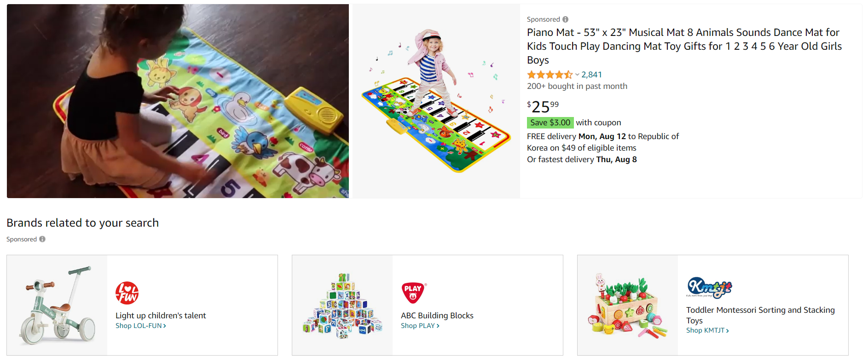Screen dimensions: 868x363
Task: Open the 2,841 reviews link
Action: pyautogui.click(x=592, y=75)
